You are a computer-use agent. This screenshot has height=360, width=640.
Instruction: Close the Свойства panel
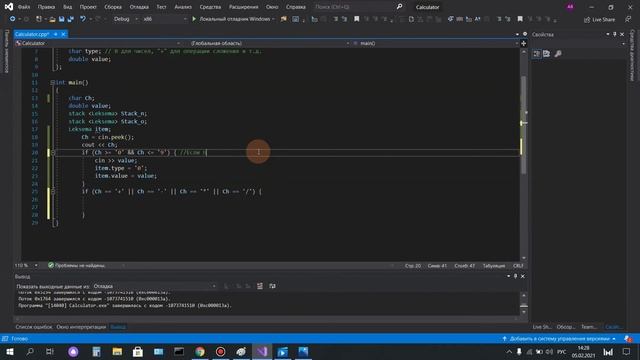tap(622, 34)
